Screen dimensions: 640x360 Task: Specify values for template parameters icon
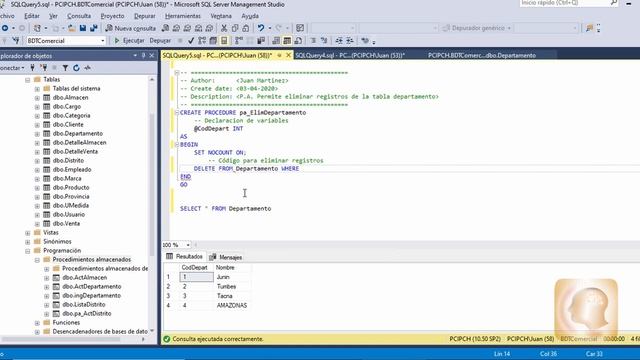(x=365, y=40)
